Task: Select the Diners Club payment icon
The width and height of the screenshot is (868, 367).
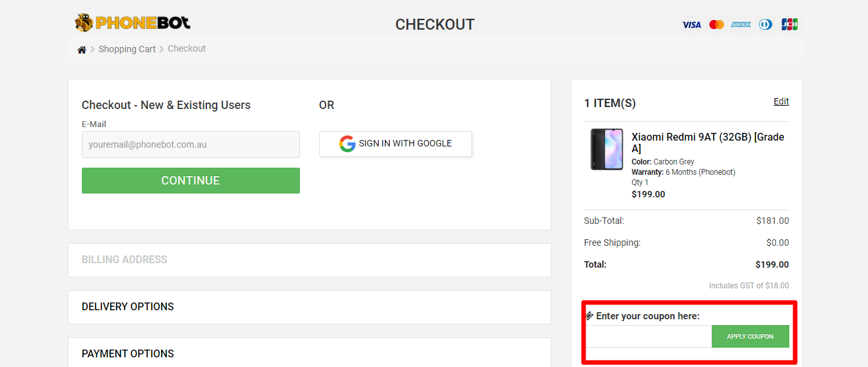Action: coord(765,25)
